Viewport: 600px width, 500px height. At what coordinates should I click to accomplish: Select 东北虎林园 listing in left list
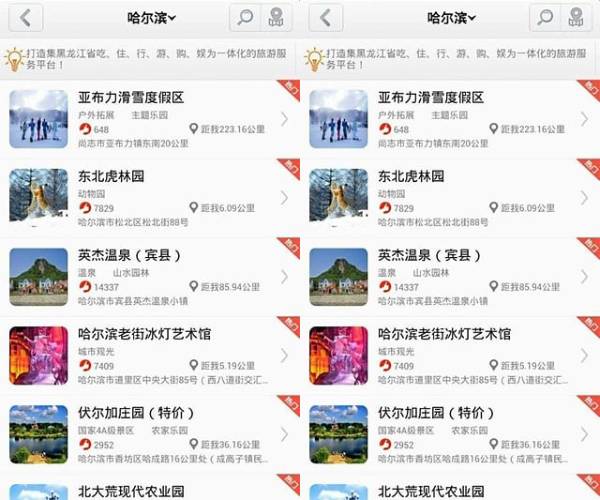pyautogui.click(x=150, y=198)
